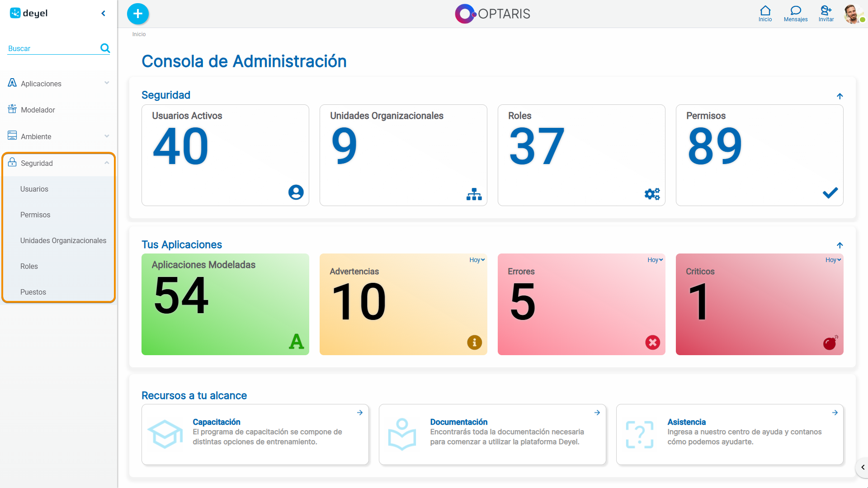Open the Capacitación resource link
Viewport: 868px width, 488px height.
click(216, 422)
